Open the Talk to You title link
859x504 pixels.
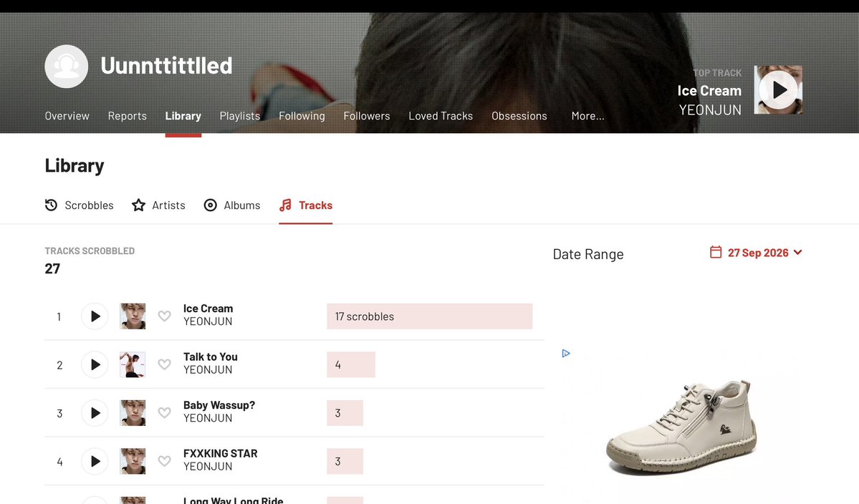[211, 357]
